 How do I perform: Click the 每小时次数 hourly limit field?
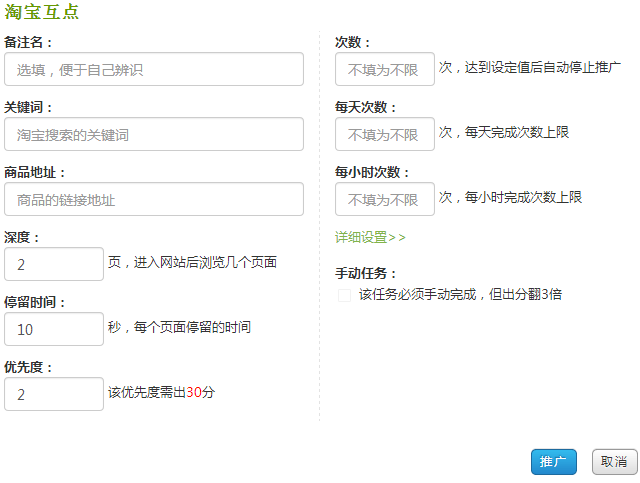[385, 199]
